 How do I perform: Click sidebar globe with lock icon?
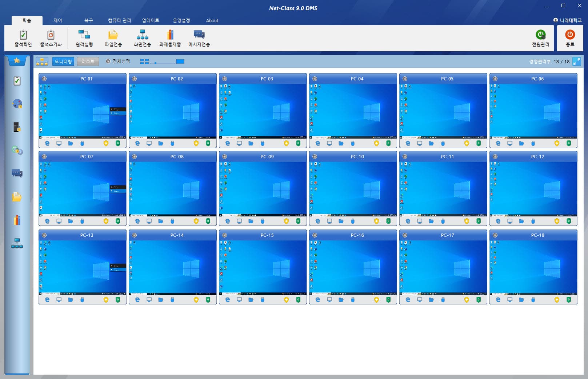(17, 104)
